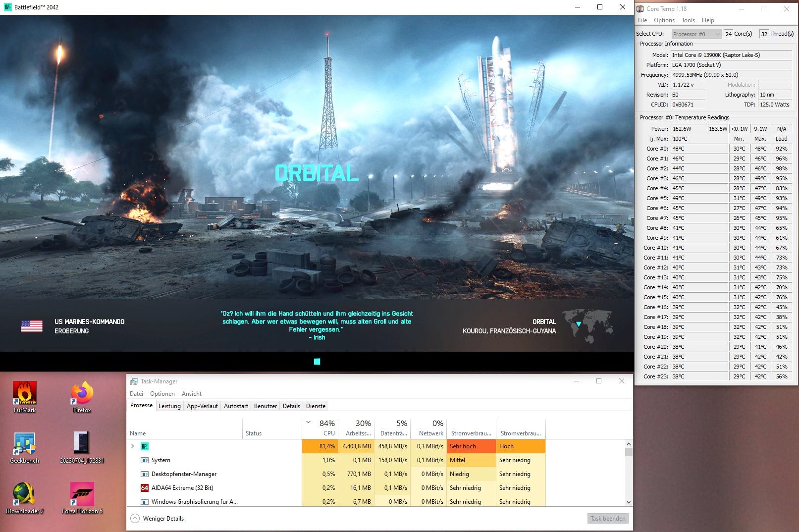This screenshot has height=532, width=799.
Task: Open the JDownloader 2 desktop shortcut
Action: [25, 498]
